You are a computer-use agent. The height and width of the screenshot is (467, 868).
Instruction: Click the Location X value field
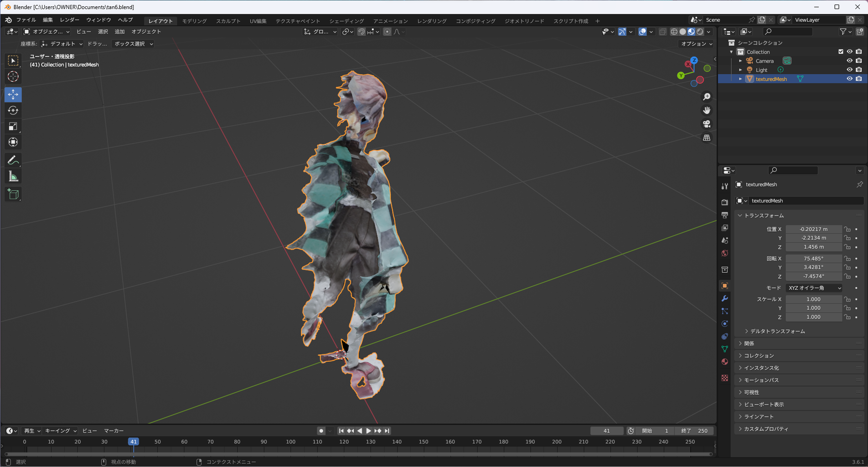(814, 229)
